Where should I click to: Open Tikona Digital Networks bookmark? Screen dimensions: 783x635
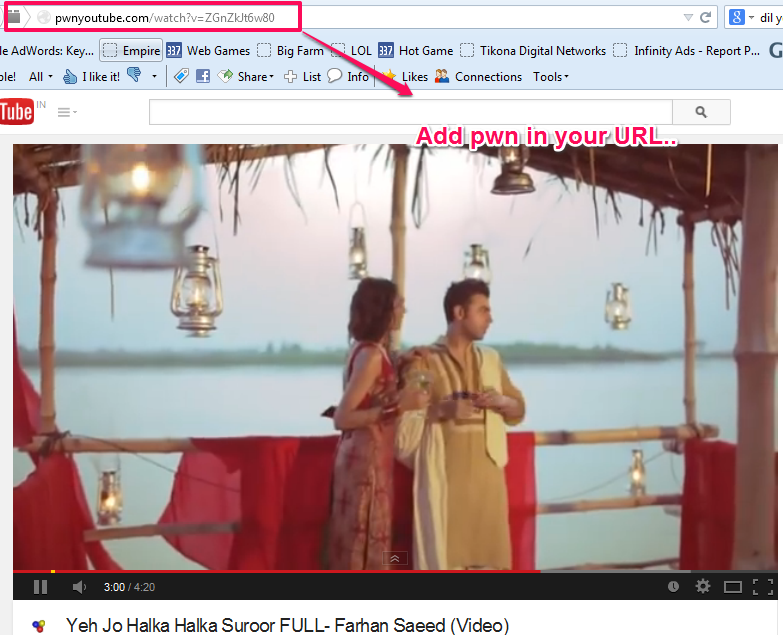[533, 50]
